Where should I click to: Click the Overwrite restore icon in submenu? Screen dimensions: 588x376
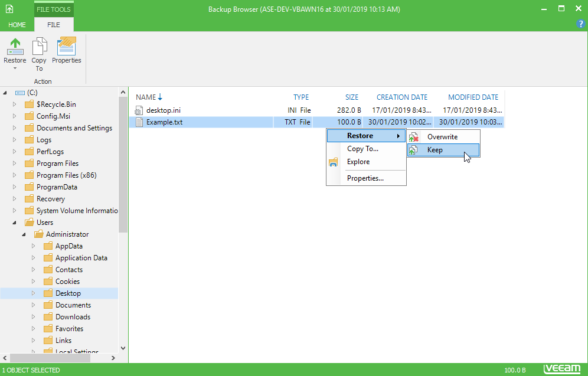[414, 137]
